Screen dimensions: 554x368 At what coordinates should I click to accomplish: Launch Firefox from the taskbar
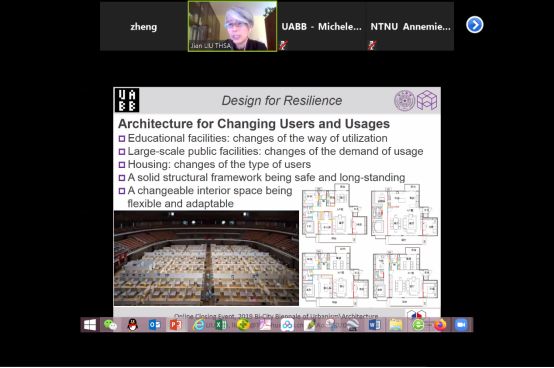(x=440, y=325)
